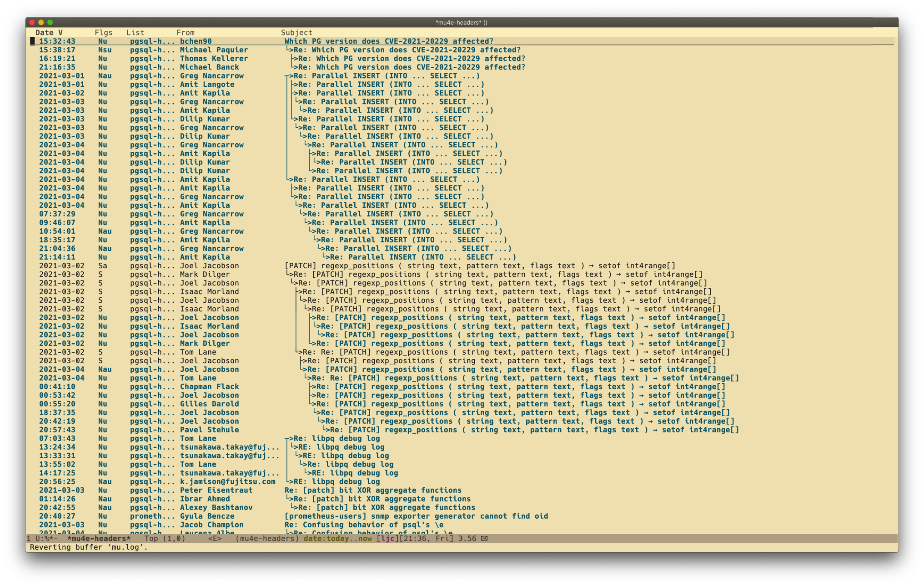Click the red close window button
This screenshot has height=586, width=924.
click(x=32, y=22)
